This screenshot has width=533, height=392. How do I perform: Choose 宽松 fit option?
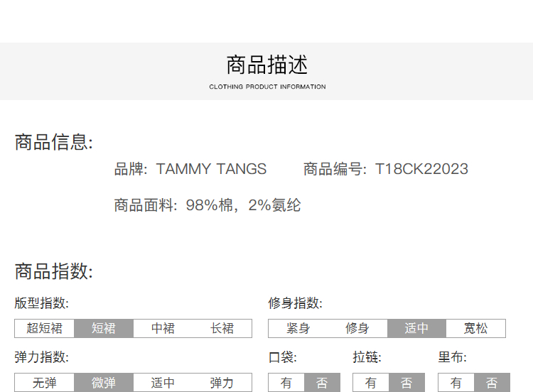(x=475, y=328)
